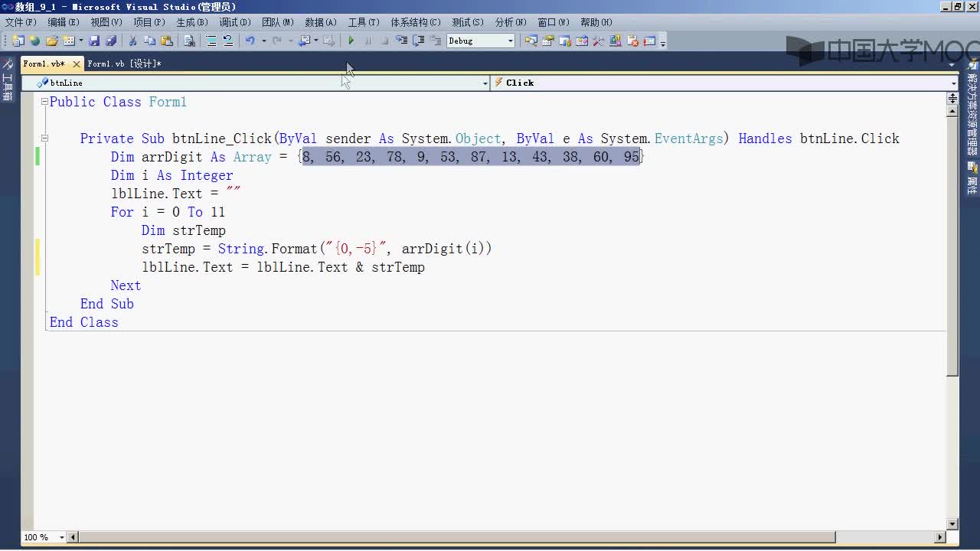
Task: Open the 视图(V) menu
Action: tap(106, 22)
